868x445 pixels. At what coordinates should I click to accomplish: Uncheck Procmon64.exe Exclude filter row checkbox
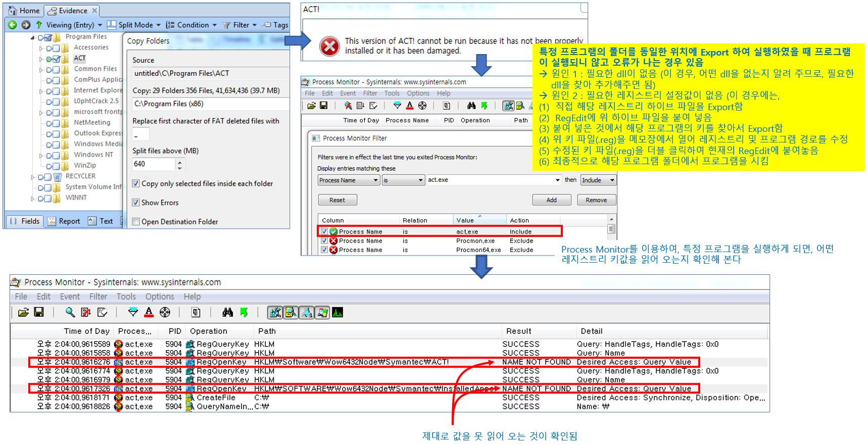tap(324, 250)
